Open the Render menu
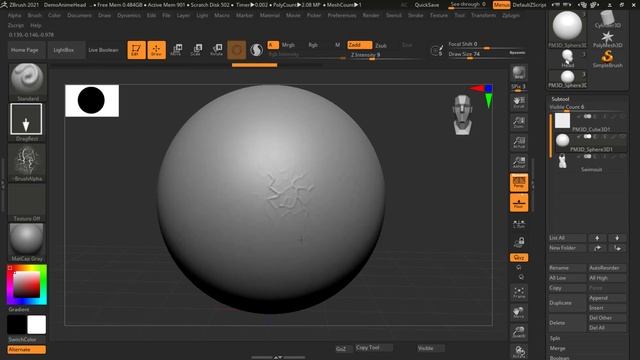This screenshot has height=360, width=640. 371,15
